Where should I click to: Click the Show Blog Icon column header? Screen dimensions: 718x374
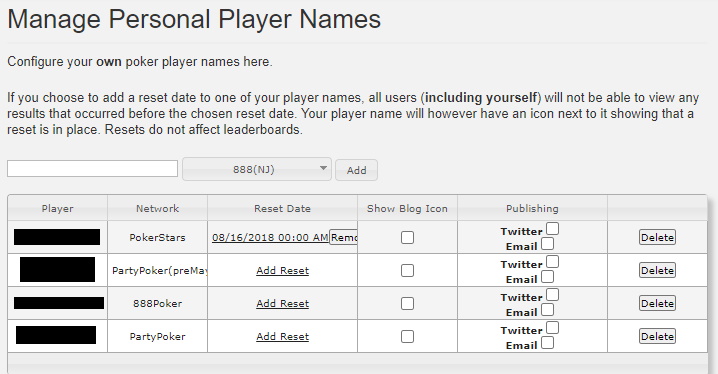407,208
